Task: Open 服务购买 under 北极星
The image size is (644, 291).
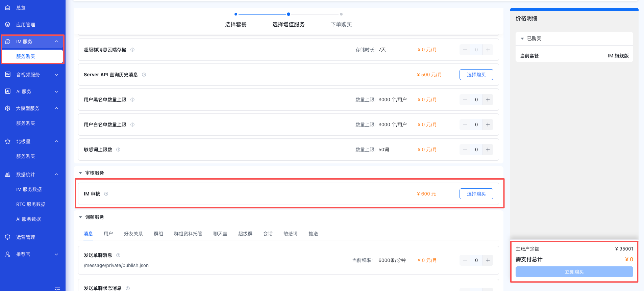Action: [x=26, y=156]
